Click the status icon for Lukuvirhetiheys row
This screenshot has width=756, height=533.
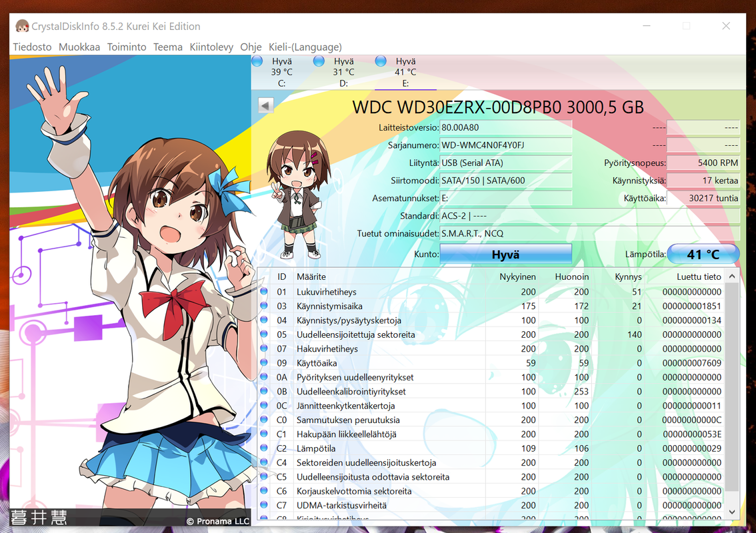pos(264,291)
